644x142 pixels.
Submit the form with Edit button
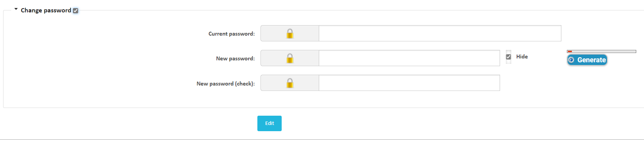coord(269,123)
